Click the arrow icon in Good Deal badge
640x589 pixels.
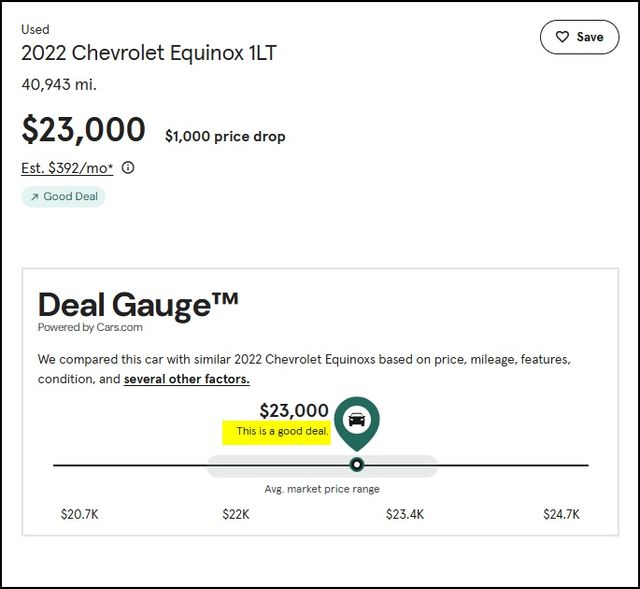click(x=35, y=197)
